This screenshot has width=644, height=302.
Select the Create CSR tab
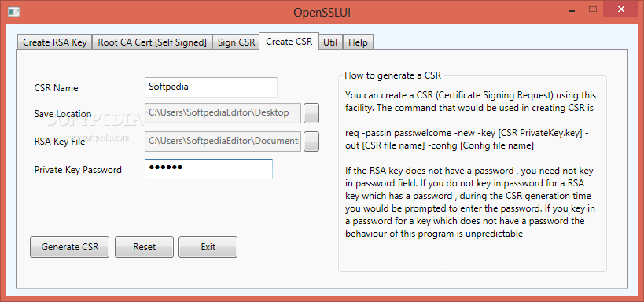[289, 41]
